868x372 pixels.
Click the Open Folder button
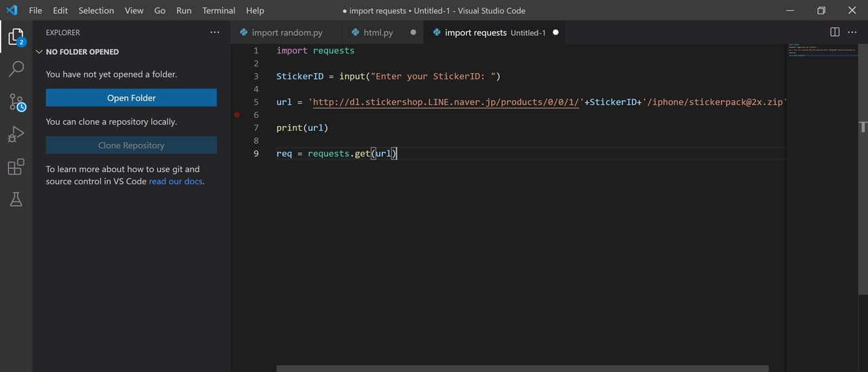coord(131,98)
